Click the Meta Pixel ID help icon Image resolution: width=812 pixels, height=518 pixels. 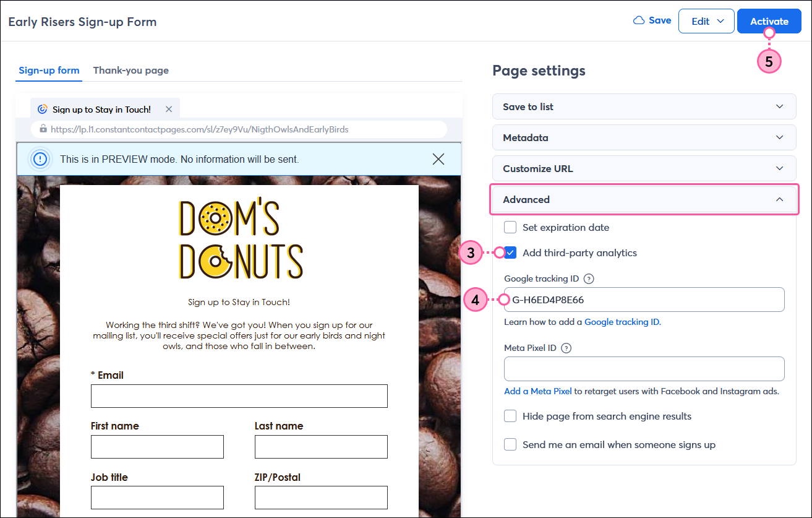coord(566,348)
